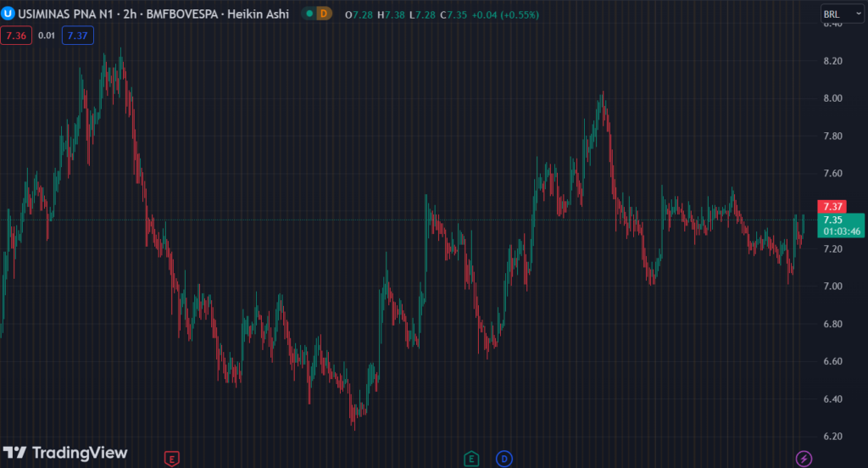Click the +0.04 (+0.55%) change value
868x468 pixels.
pyautogui.click(x=505, y=15)
